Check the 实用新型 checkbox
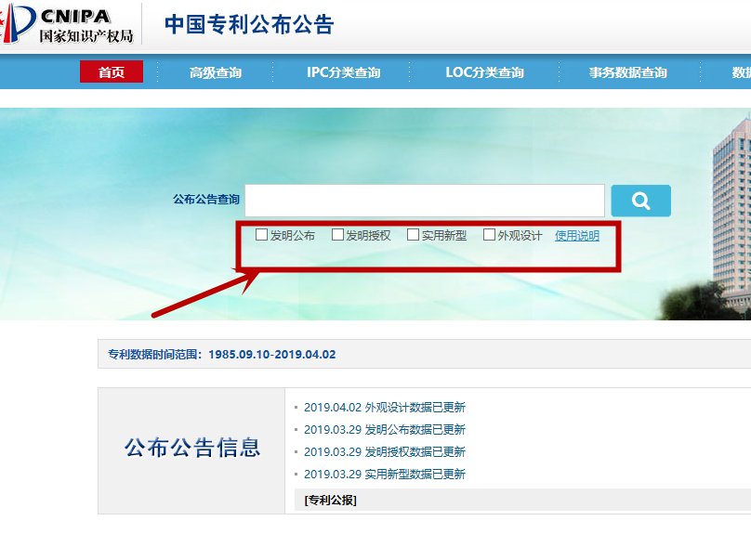 click(x=414, y=235)
